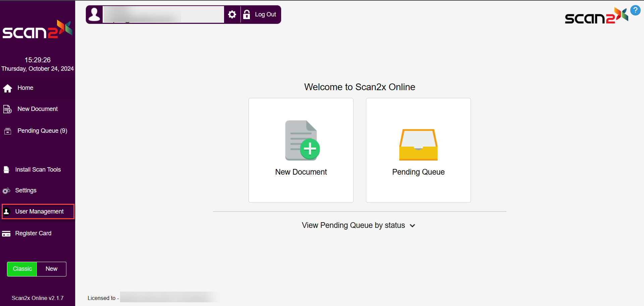This screenshot has height=306, width=644.
Task: Click the Home house icon in sidebar
Action: [x=7, y=88]
